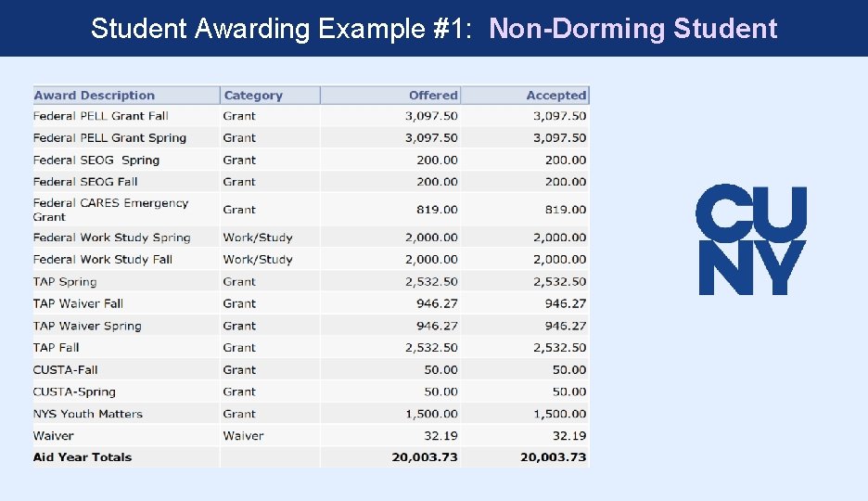
Task: Click Accepted amount for Federal Work Study Fall
Action: [560, 259]
